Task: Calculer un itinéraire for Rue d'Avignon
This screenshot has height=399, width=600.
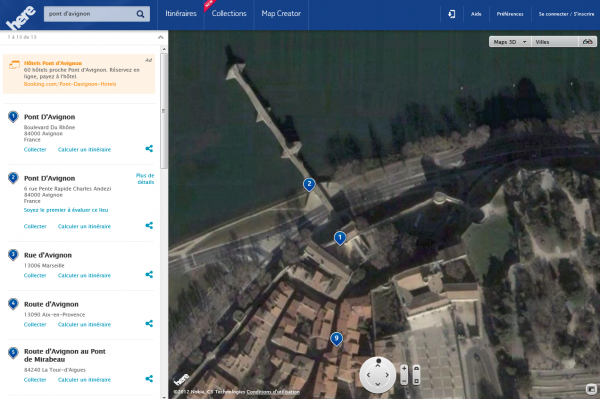Action: 84,275
